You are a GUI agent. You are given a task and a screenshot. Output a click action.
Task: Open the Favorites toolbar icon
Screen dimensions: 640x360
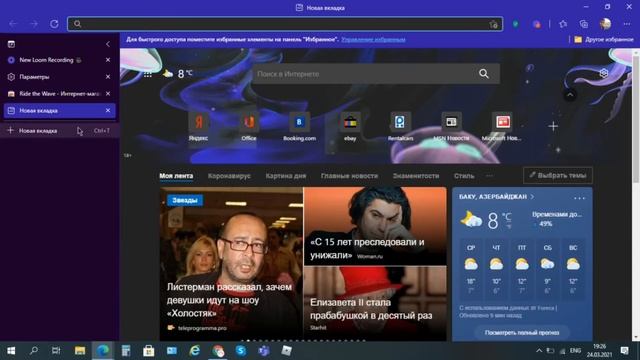point(563,24)
